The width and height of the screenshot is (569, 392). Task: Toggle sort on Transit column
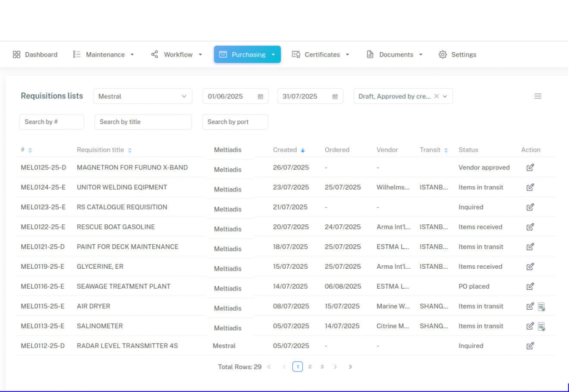pyautogui.click(x=446, y=150)
